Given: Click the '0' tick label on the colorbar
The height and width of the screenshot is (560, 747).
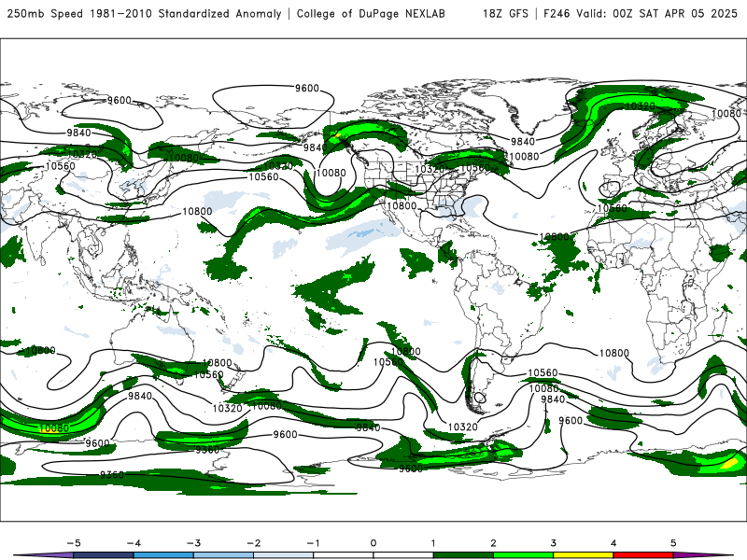Looking at the screenshot, I should (x=373, y=543).
